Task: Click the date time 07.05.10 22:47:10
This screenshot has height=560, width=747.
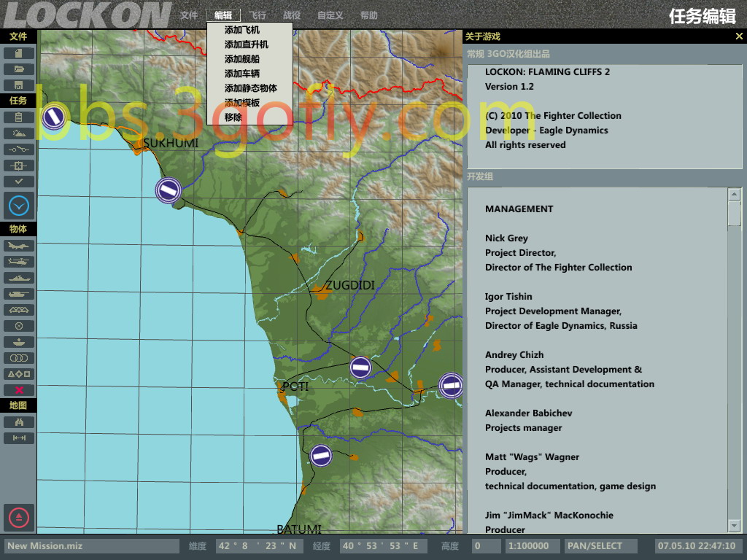Action: pos(697,546)
